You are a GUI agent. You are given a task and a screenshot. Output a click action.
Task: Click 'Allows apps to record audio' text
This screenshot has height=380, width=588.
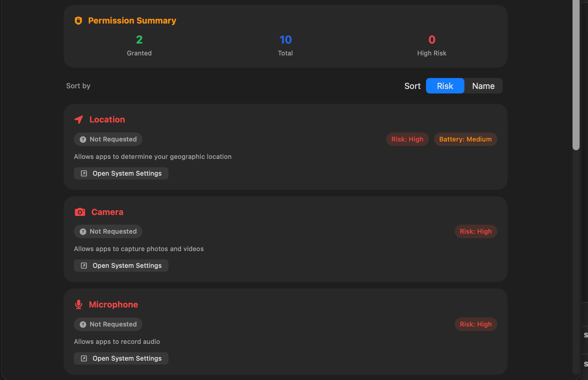(117, 342)
